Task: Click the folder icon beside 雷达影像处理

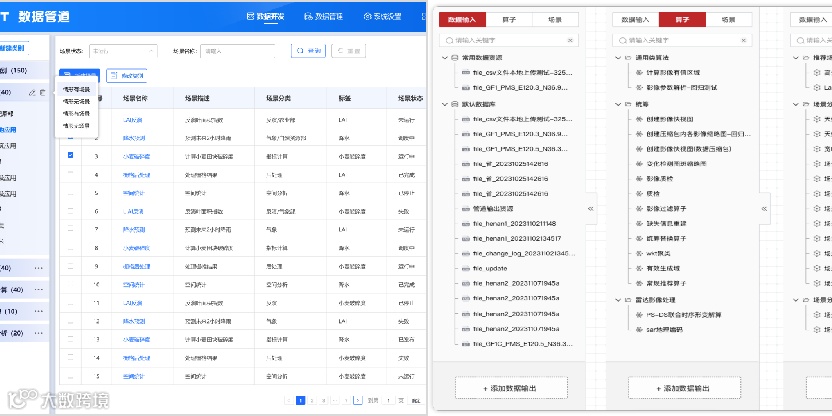Action: [x=628, y=300]
